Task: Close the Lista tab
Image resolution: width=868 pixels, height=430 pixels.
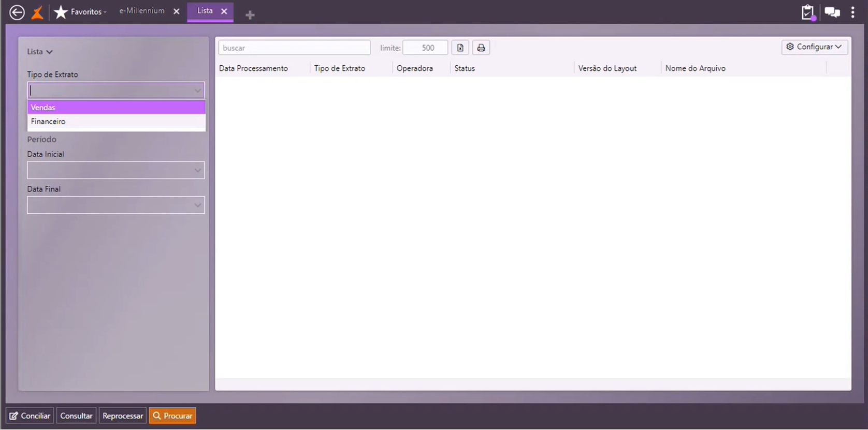Action: pos(224,11)
